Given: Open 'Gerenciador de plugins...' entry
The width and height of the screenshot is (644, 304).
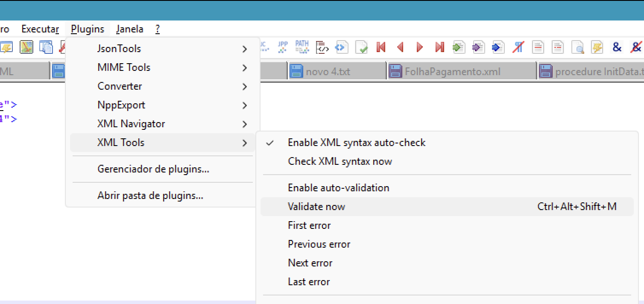Looking at the screenshot, I should pyautogui.click(x=153, y=169).
